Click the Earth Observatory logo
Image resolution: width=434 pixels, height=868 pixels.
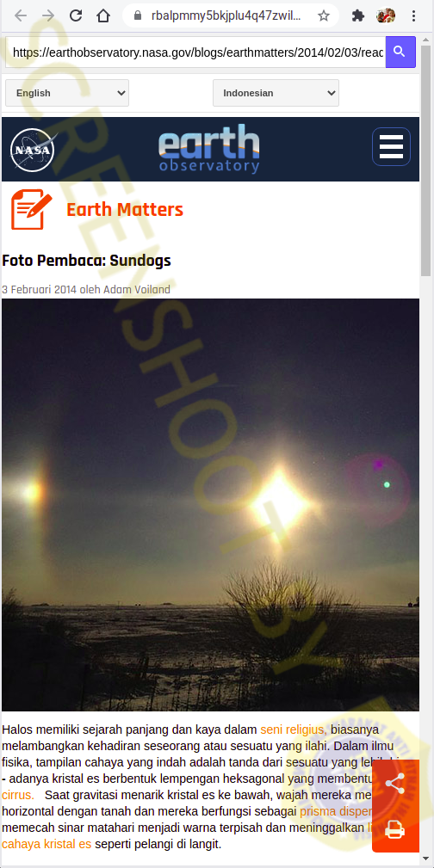209,148
